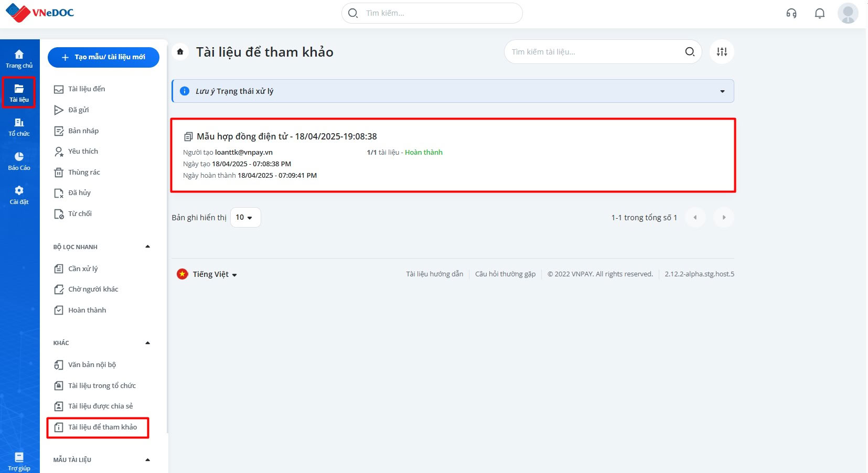Screen dimensions: 868x473
Task: Open Tài liệu hướng dẫn link
Action: [434, 274]
